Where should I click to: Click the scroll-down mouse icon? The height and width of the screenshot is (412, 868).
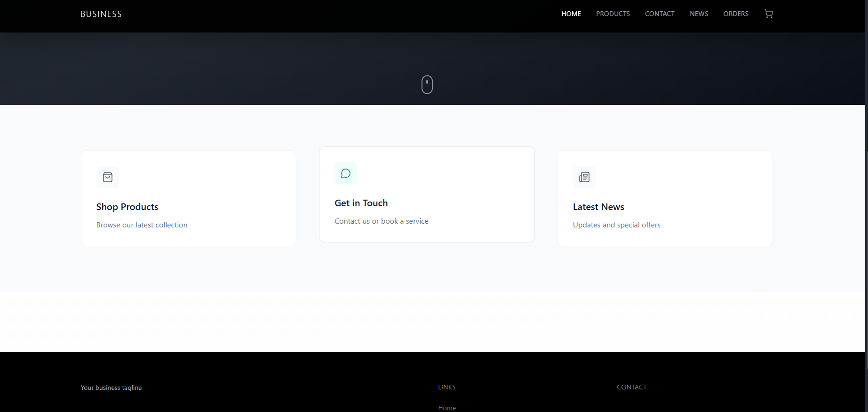[x=427, y=85]
